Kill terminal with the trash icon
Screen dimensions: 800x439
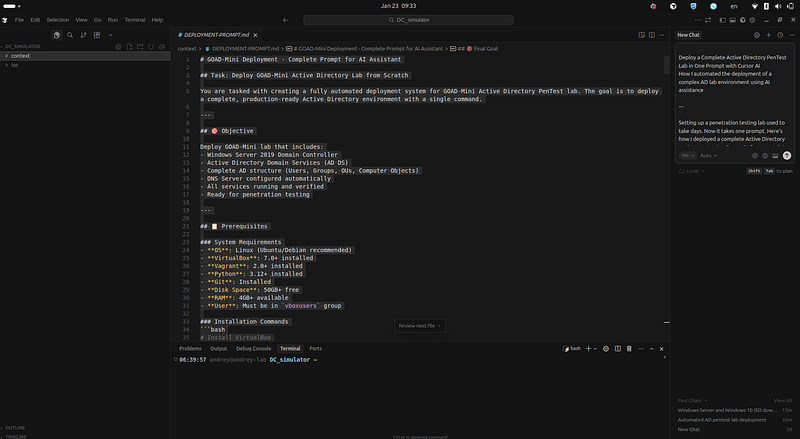click(629, 349)
